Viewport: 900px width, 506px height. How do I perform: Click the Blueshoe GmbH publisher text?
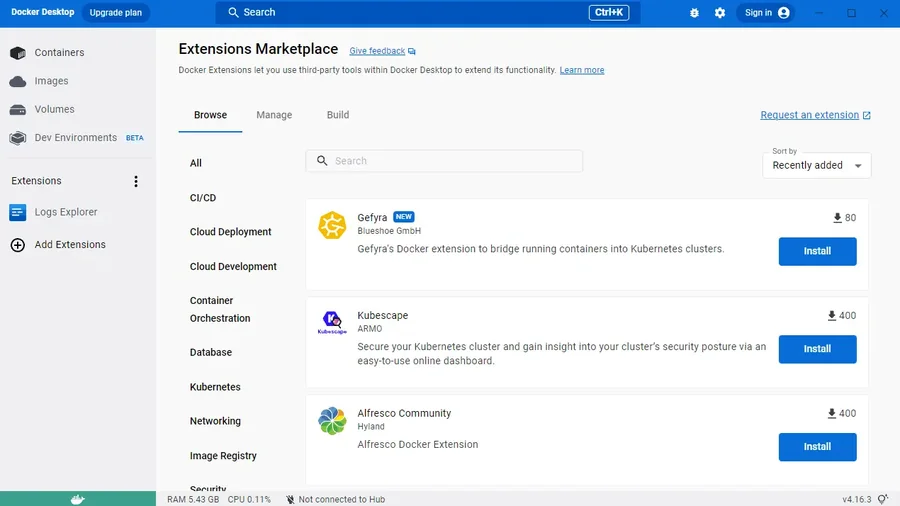pyautogui.click(x=389, y=231)
